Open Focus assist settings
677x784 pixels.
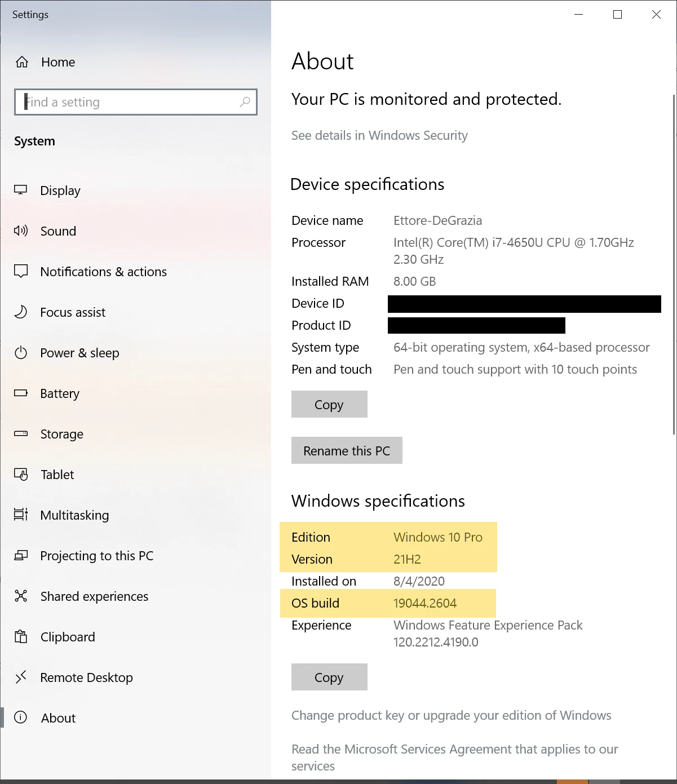point(73,312)
